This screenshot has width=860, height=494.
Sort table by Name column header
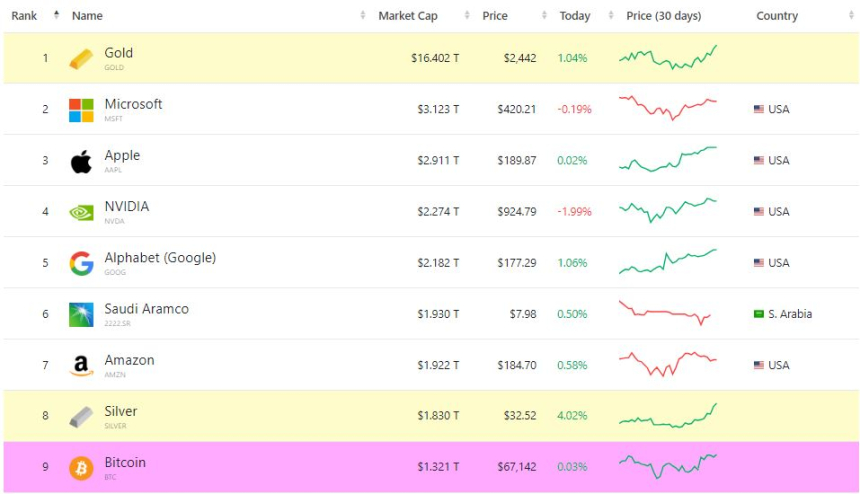pos(88,16)
